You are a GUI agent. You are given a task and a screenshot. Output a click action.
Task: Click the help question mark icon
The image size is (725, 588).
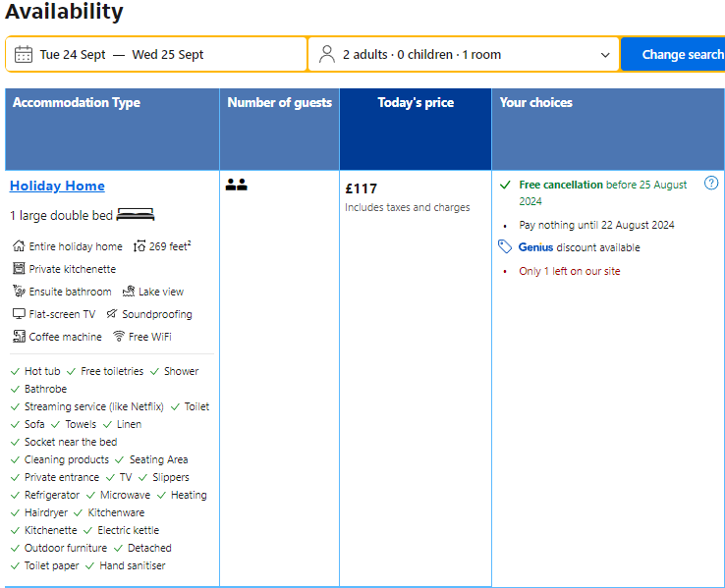[711, 184]
